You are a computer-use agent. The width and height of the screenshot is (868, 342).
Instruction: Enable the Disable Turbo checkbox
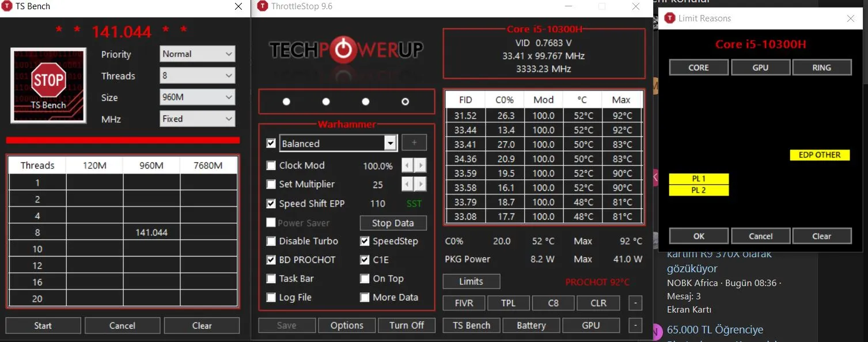point(271,241)
